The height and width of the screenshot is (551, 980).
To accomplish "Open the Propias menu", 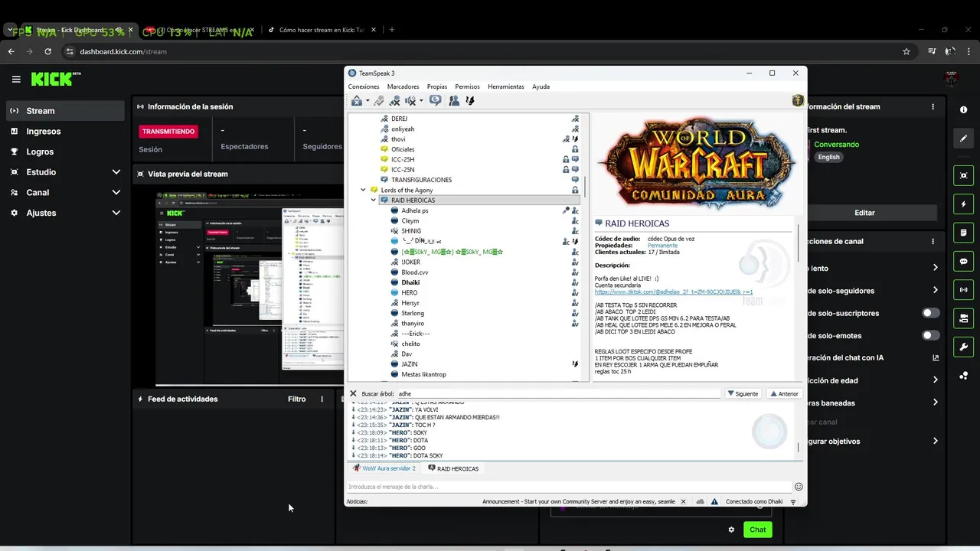I will click(437, 86).
